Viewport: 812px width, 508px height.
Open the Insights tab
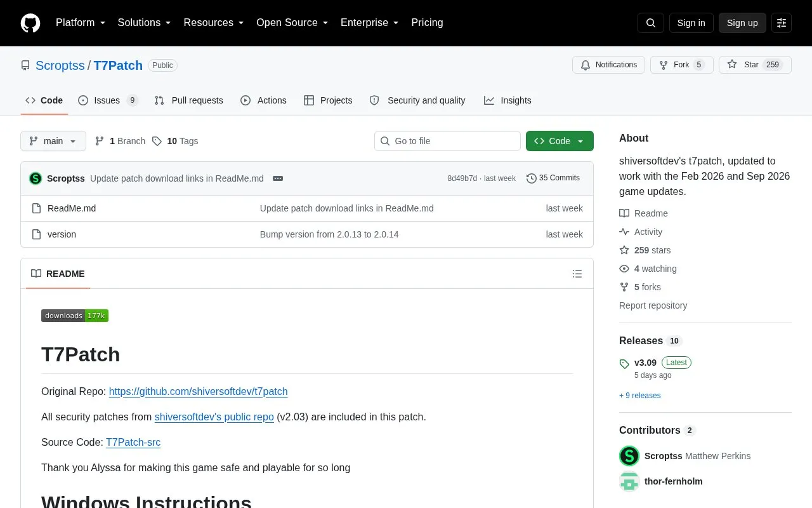tap(507, 100)
